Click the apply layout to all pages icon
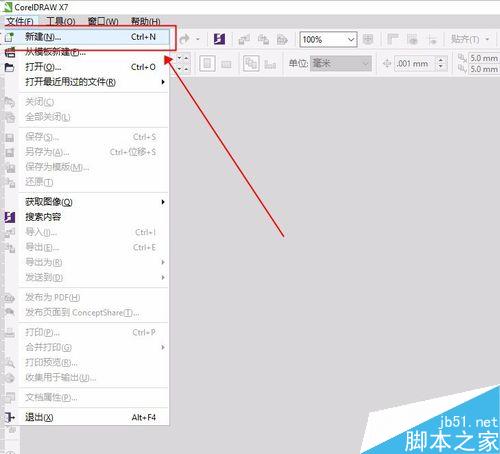This screenshot has width=500, height=454. [x=251, y=63]
